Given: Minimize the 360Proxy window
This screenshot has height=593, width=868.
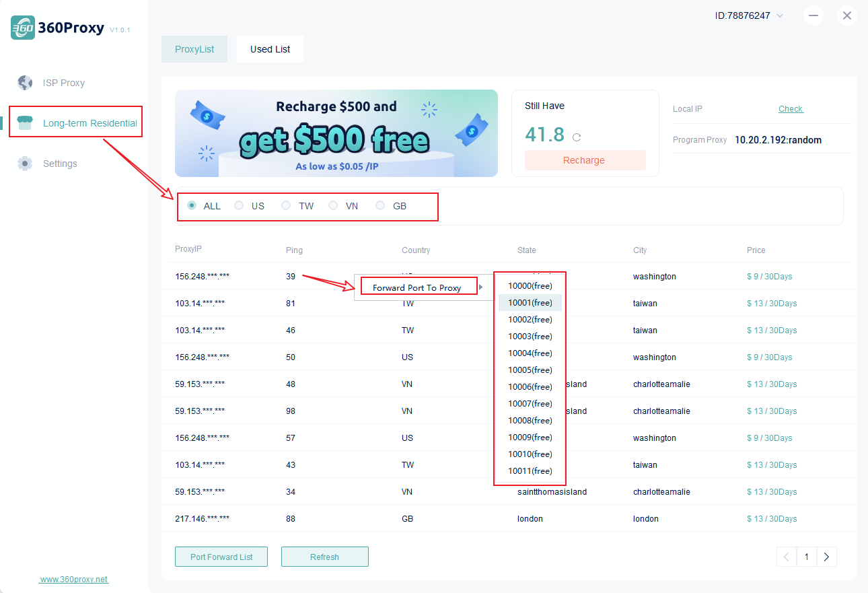Looking at the screenshot, I should click(813, 15).
